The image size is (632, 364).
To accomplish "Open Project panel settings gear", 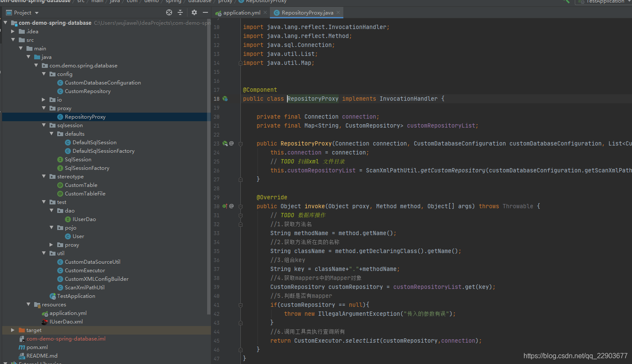I will pyautogui.click(x=194, y=12).
